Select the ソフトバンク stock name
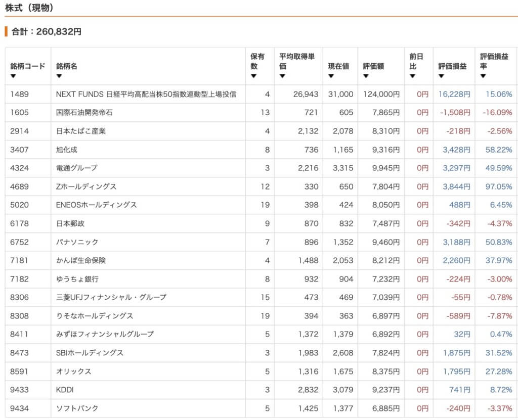The height and width of the screenshot is (420, 518). tap(77, 408)
